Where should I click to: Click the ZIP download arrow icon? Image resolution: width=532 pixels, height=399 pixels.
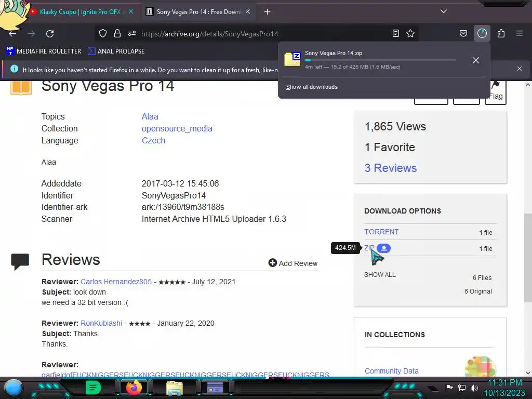pos(384,248)
